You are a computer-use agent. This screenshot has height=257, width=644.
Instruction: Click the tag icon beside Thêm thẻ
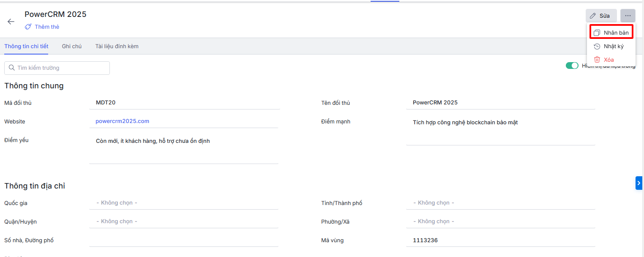click(x=28, y=27)
